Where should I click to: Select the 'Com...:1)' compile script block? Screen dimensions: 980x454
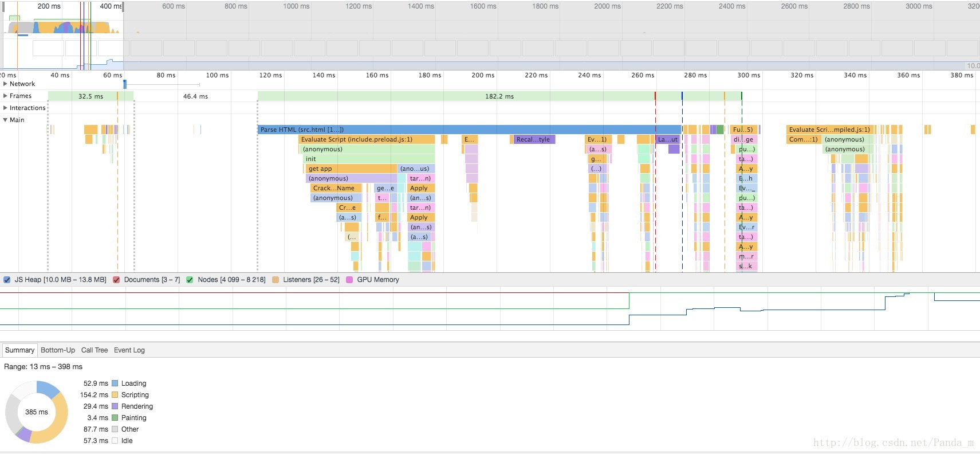pyautogui.click(x=804, y=139)
